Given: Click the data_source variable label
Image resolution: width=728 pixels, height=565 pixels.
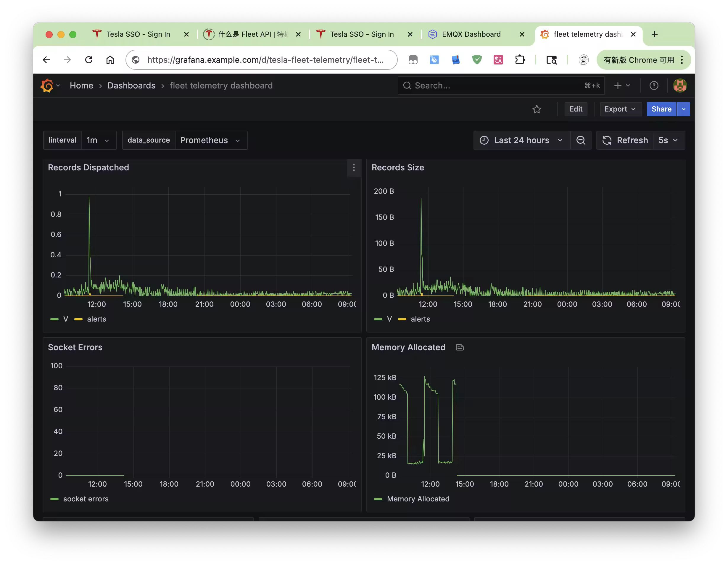Looking at the screenshot, I should pyautogui.click(x=149, y=140).
